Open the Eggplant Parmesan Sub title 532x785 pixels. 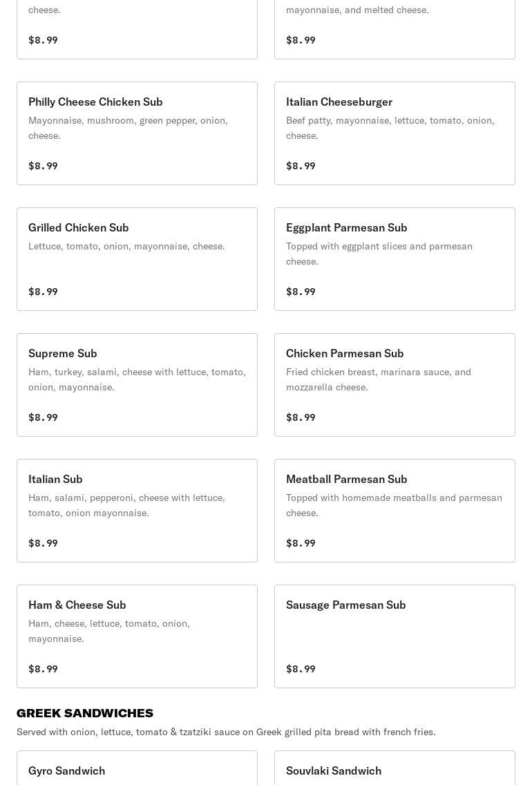click(346, 227)
